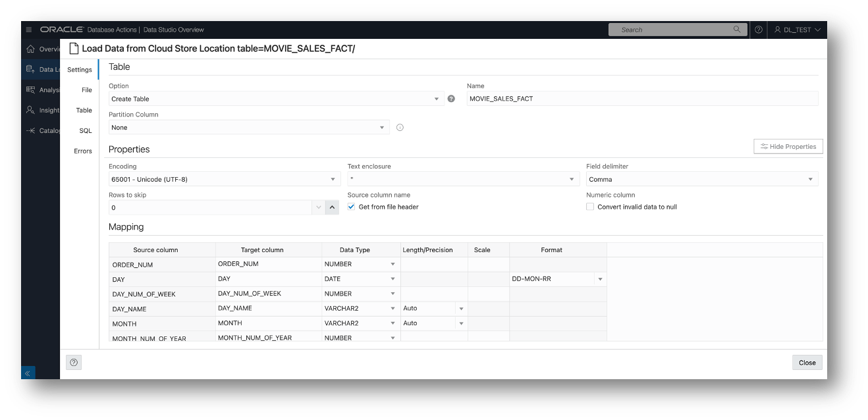Select the Errors tab
This screenshot has height=420, width=868.
pos(83,151)
